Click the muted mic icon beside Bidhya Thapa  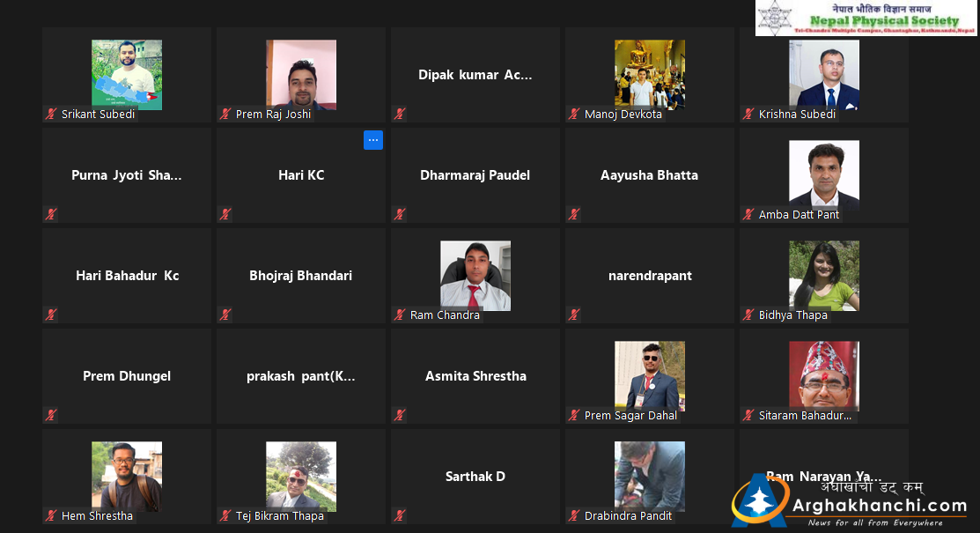(x=748, y=315)
